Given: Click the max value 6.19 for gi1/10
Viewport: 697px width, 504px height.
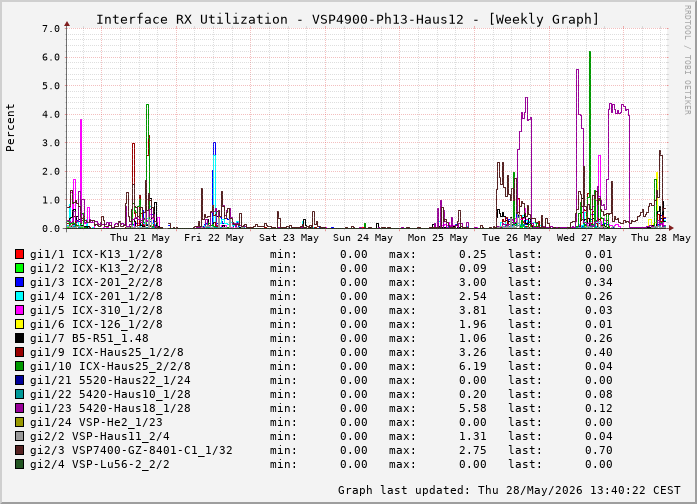Looking at the screenshot, I should [473, 366].
